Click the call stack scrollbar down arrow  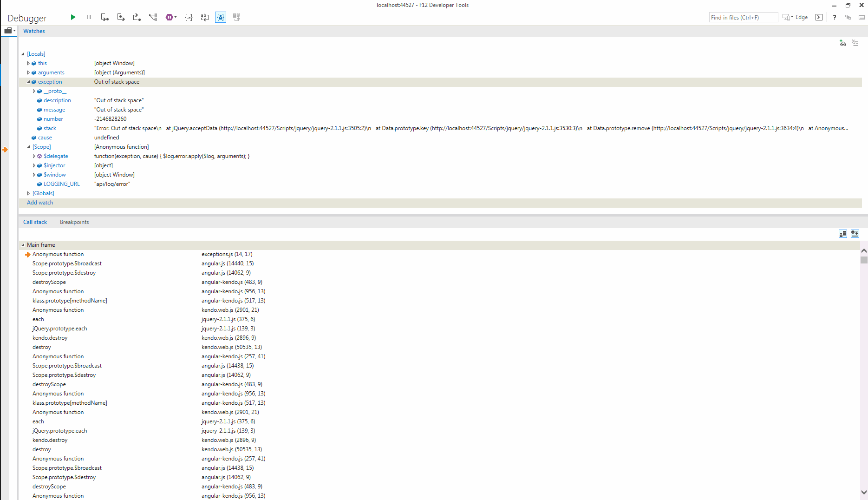click(x=864, y=493)
